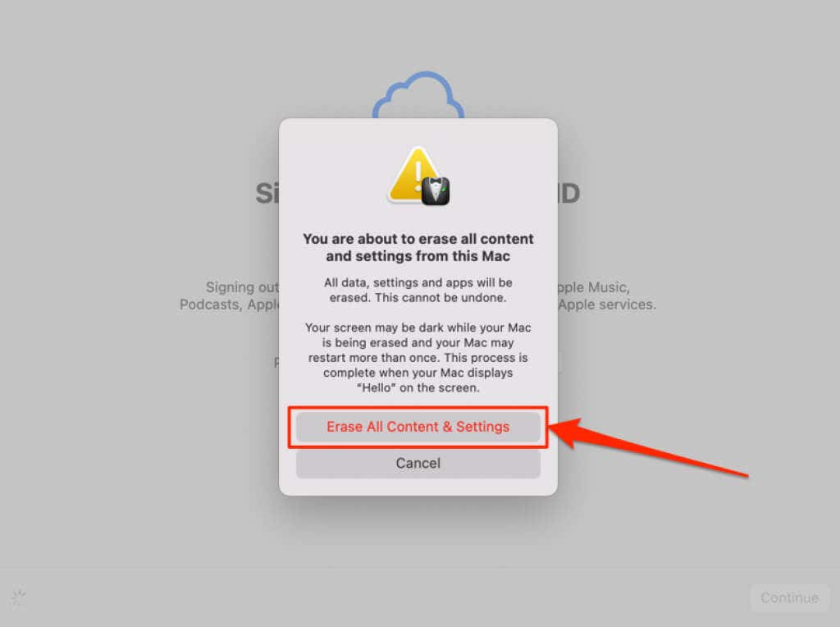Click the "Signing out" background text
This screenshot has width=840, height=627.
tap(242, 287)
